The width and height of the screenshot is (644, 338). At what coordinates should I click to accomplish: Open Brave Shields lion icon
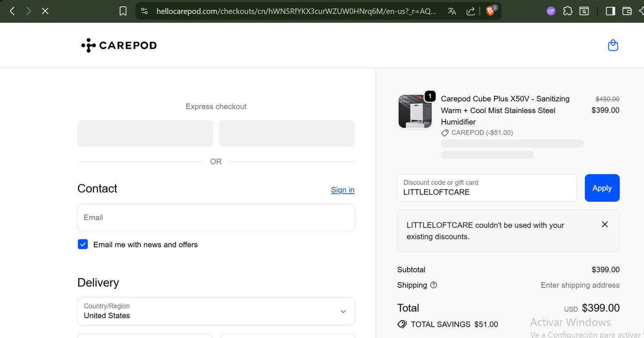coord(491,11)
